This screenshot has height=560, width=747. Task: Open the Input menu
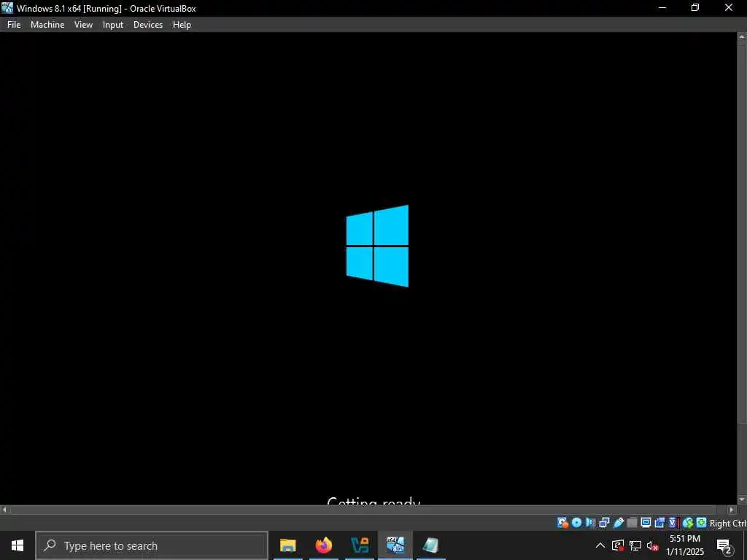113,25
